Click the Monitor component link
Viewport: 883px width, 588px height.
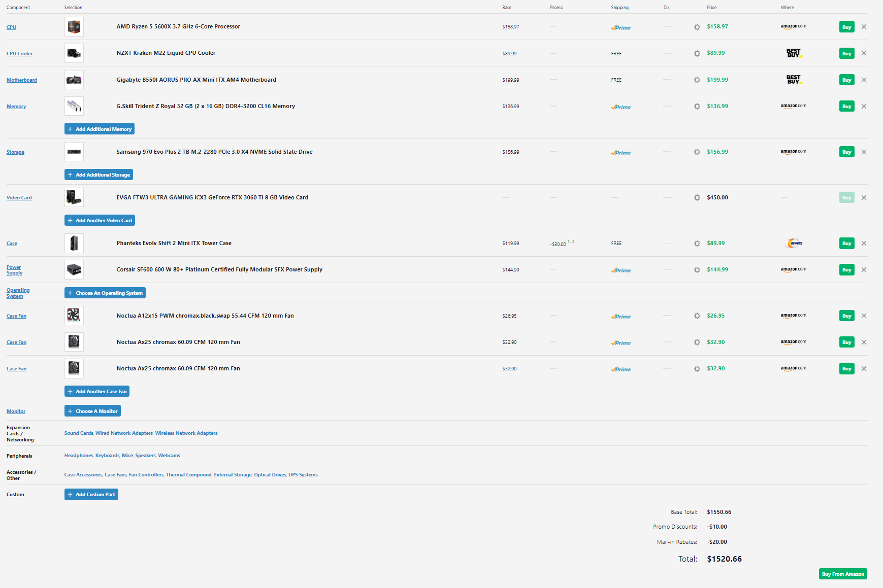click(16, 411)
